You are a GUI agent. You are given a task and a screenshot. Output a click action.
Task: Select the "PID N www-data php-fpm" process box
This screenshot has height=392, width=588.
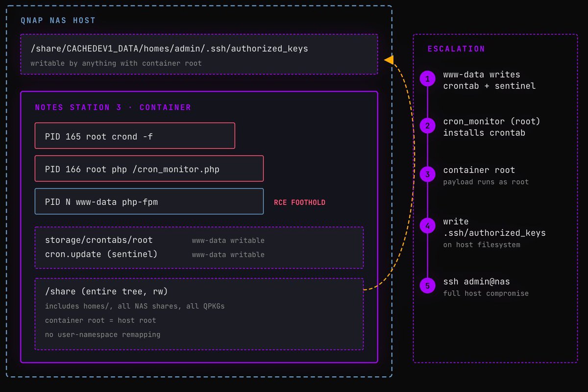click(x=149, y=201)
